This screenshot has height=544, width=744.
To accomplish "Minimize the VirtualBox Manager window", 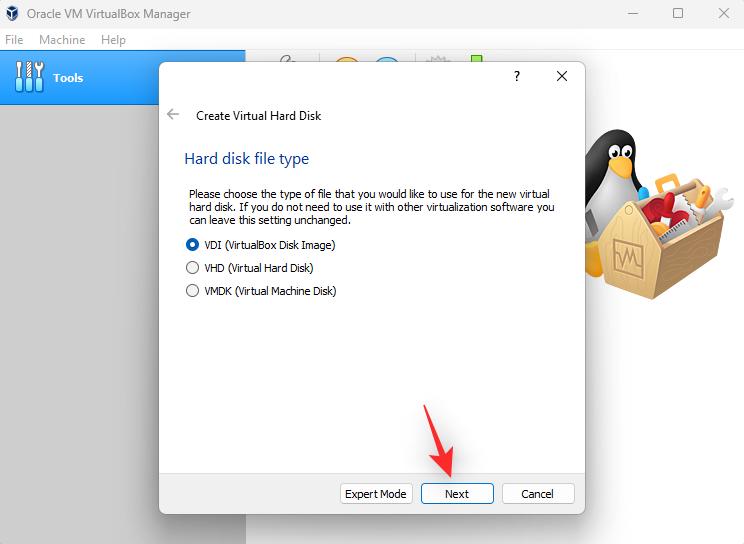I will 633,13.
